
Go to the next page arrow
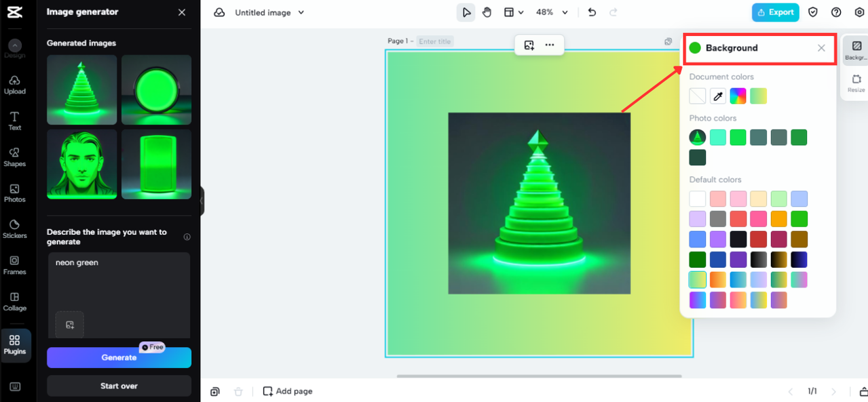pos(834,391)
